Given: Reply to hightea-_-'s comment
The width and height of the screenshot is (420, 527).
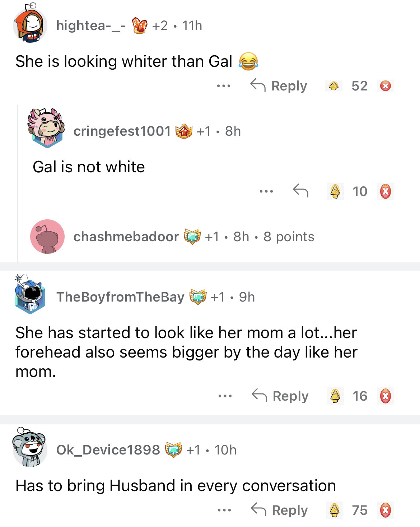Looking at the screenshot, I should tap(279, 86).
